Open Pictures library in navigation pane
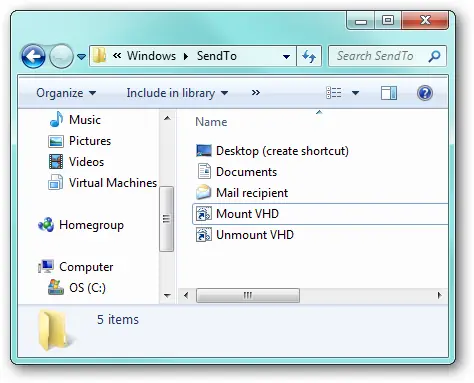This screenshot has height=383, width=474. [x=90, y=141]
